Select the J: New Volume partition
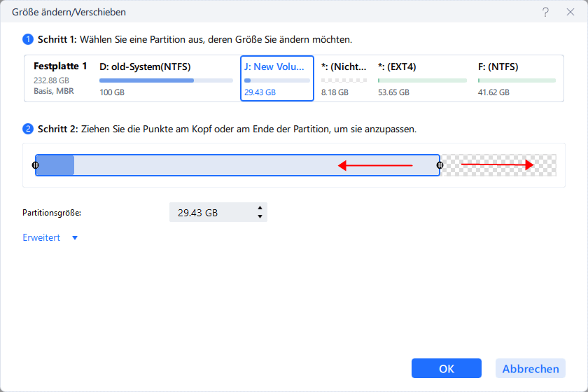The width and height of the screenshot is (588, 392). (276, 78)
